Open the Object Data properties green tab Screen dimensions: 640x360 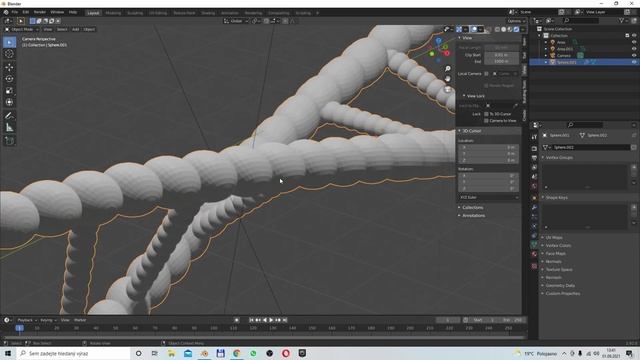534,244
